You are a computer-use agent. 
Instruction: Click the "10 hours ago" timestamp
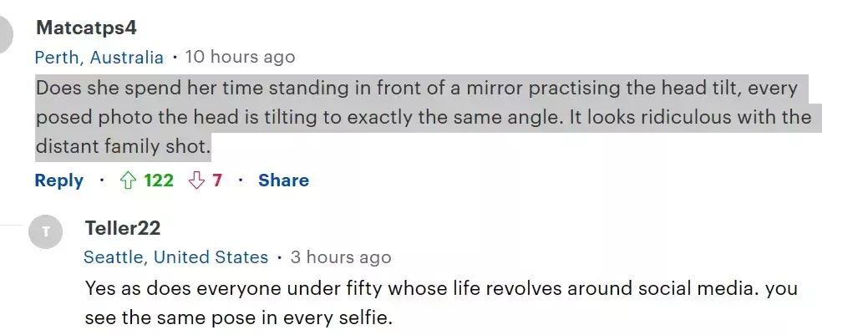point(240,58)
